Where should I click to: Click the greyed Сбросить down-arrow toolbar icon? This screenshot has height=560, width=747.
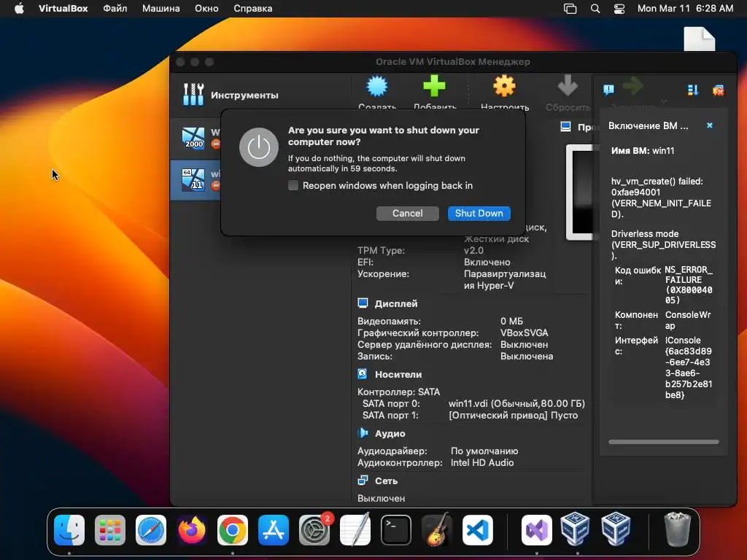tap(568, 86)
